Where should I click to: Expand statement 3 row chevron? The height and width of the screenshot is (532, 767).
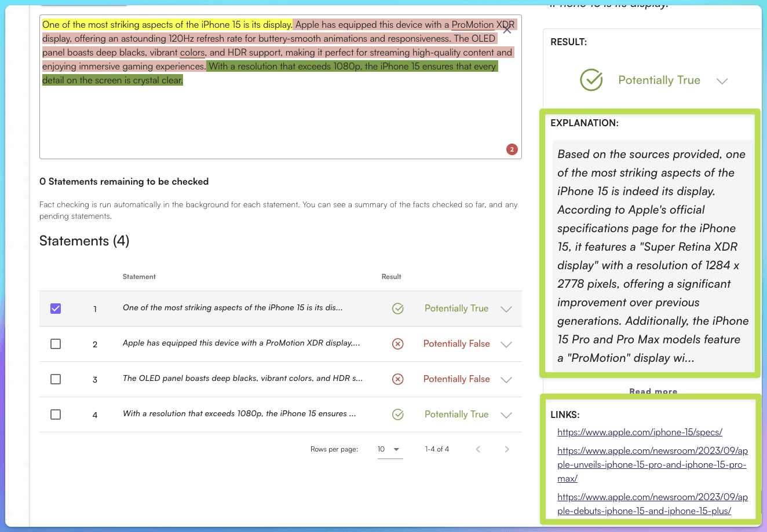[506, 380]
